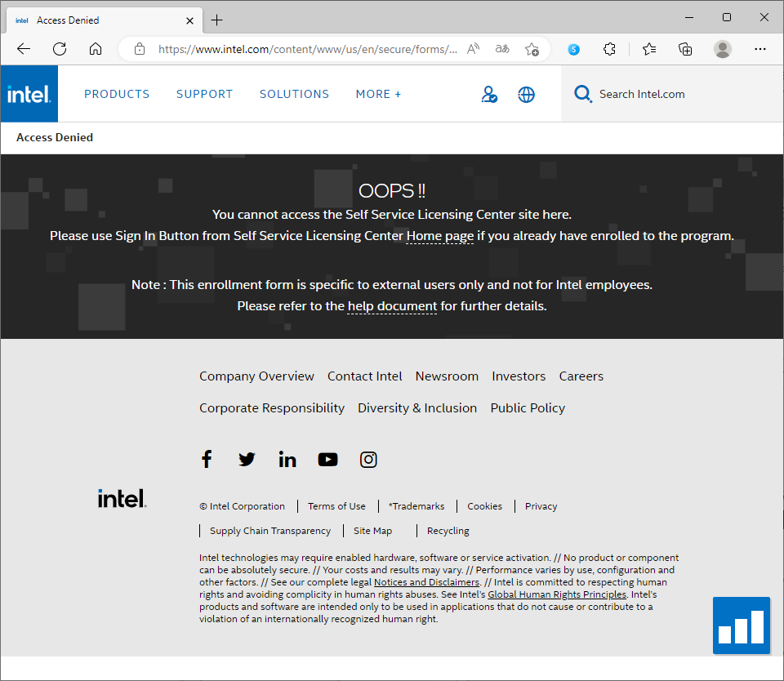Expand the MORE + menu
This screenshot has width=784, height=681.
tap(378, 94)
